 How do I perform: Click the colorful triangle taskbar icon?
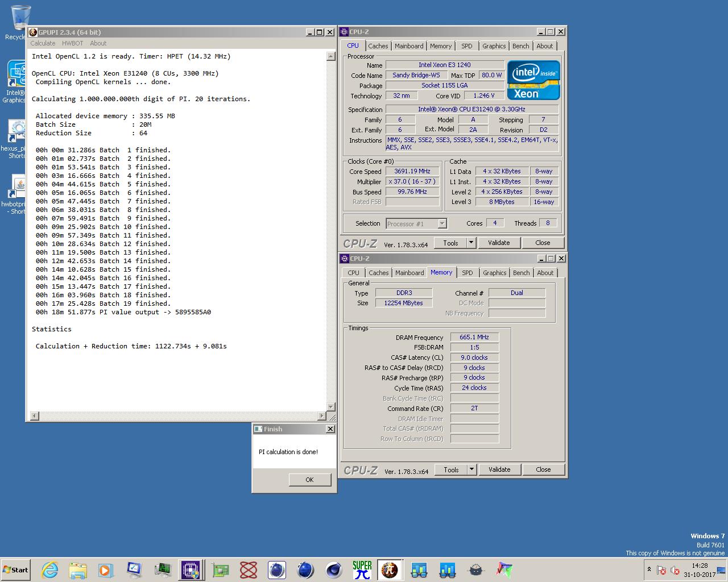pyautogui.click(x=504, y=569)
